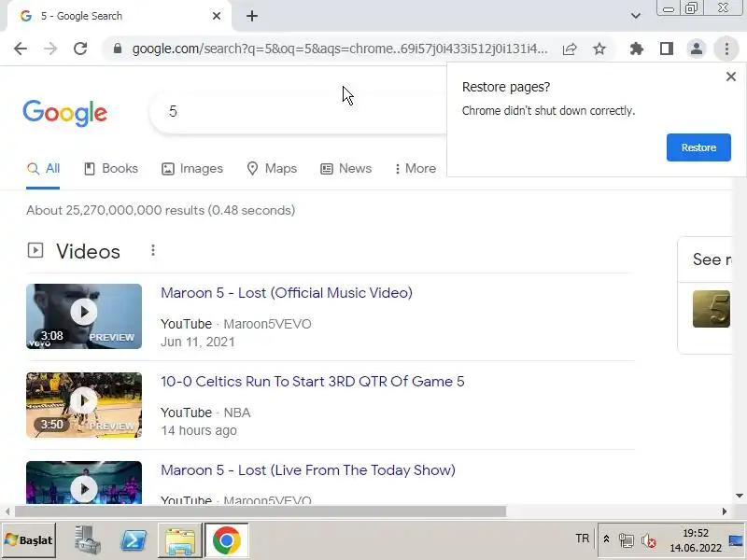Click the Restore button
Image resolution: width=747 pixels, height=560 pixels.
pos(698,147)
